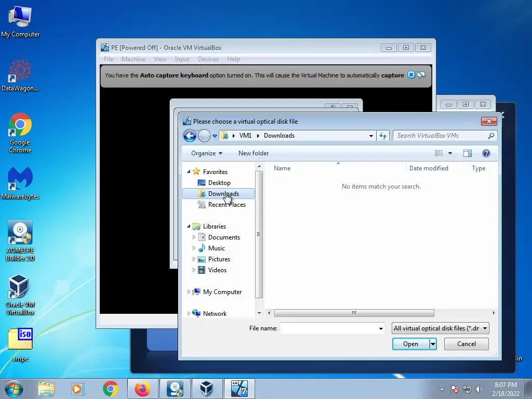The image size is (532, 399).
Task: Click the horizontal scrollbar in file list
Action: click(354, 313)
